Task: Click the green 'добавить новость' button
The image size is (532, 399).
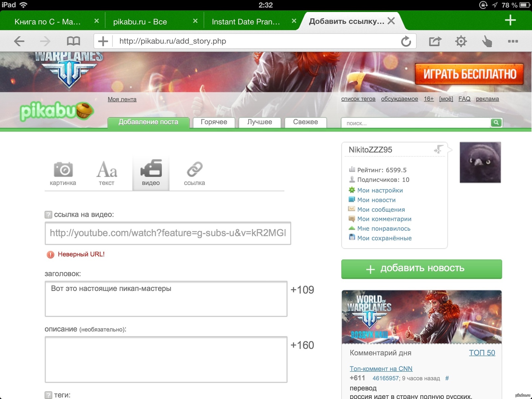Action: click(x=422, y=269)
